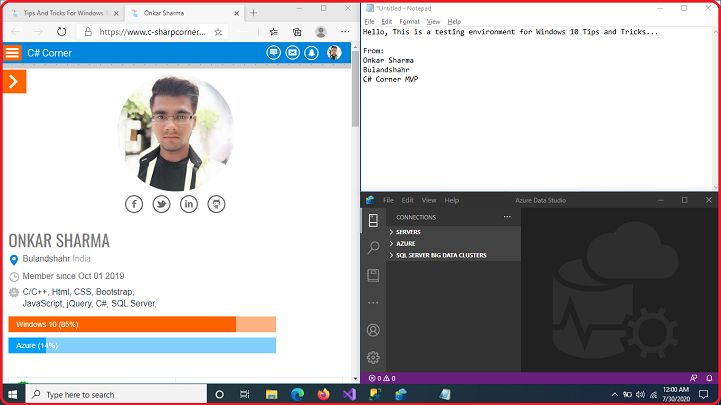Show additional views ellipsis in activity bar
The width and height of the screenshot is (721, 405).
(x=373, y=302)
